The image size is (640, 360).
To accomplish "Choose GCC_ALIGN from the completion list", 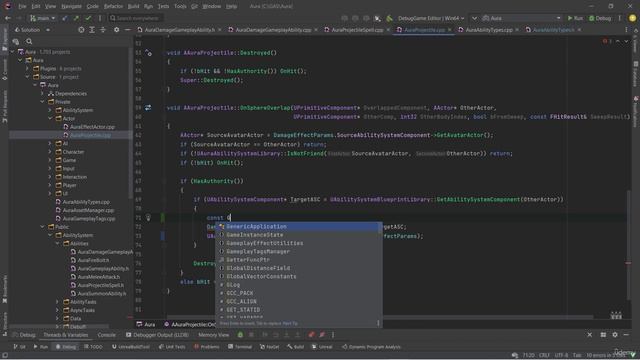I will (298, 301).
